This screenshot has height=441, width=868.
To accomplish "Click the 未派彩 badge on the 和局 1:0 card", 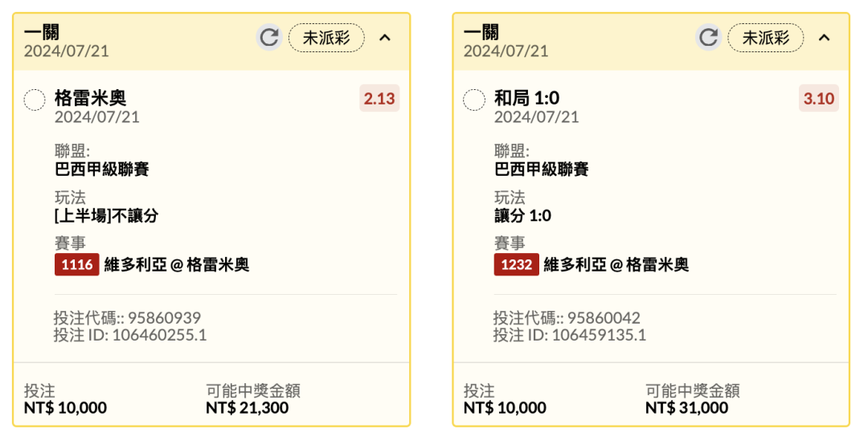I will [x=765, y=38].
